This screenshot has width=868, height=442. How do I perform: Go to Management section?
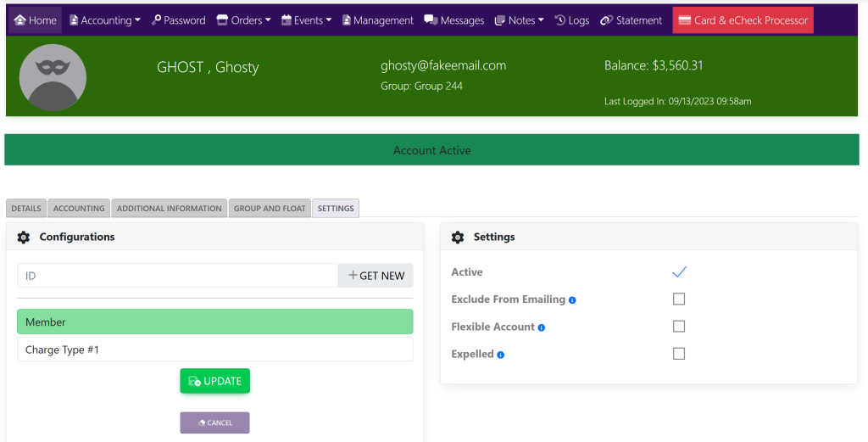click(377, 20)
